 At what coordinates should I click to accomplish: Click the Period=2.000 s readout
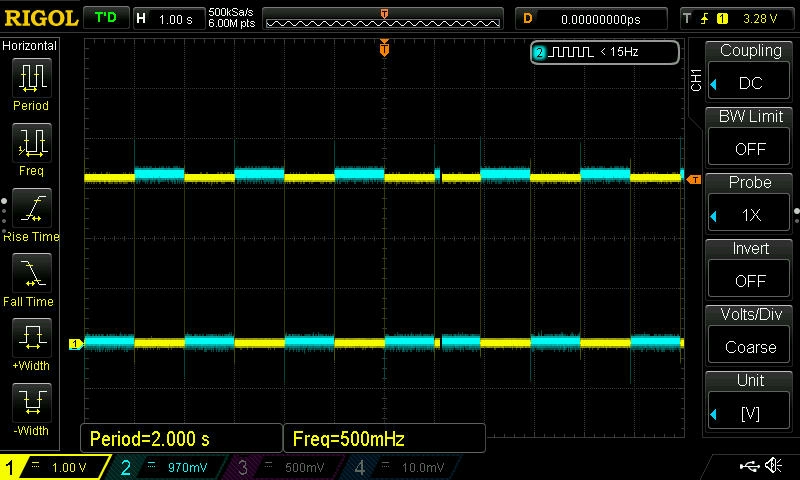point(180,438)
